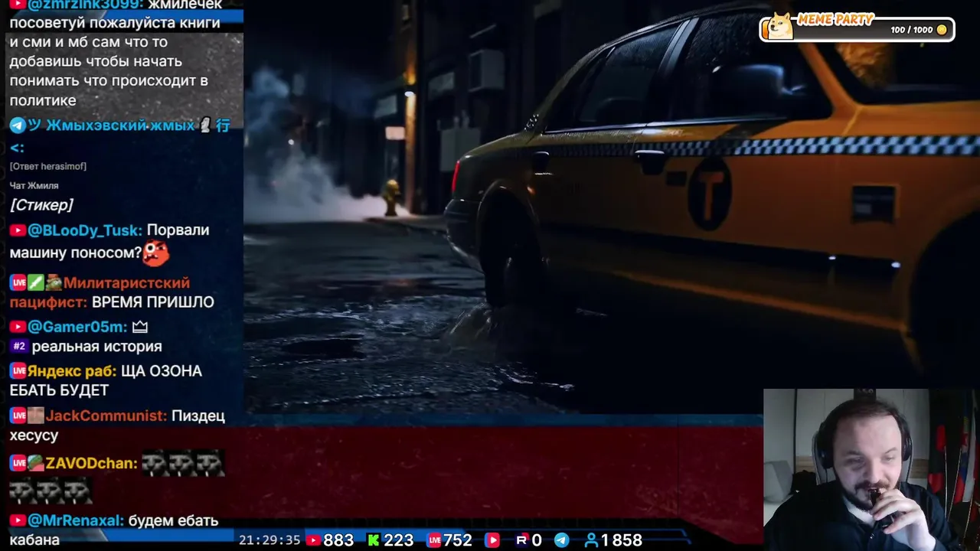
Task: Click username @MrRenaxal in chat
Action: (76, 520)
